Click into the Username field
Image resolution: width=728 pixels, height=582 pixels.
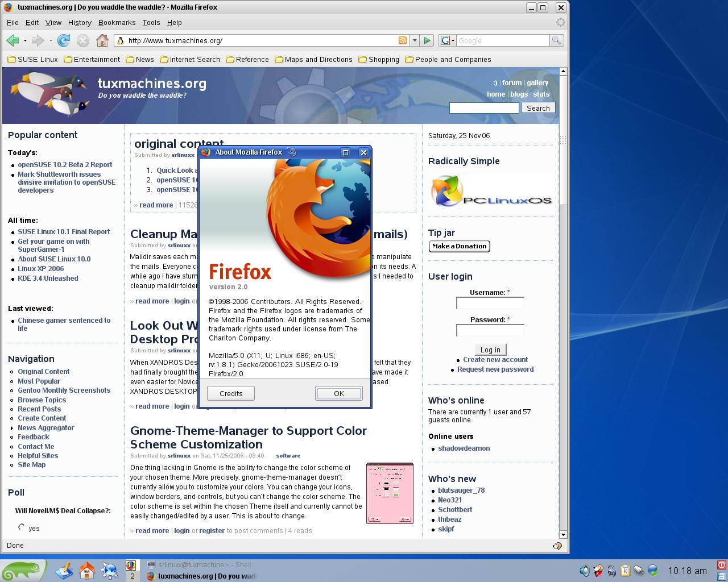pos(490,303)
